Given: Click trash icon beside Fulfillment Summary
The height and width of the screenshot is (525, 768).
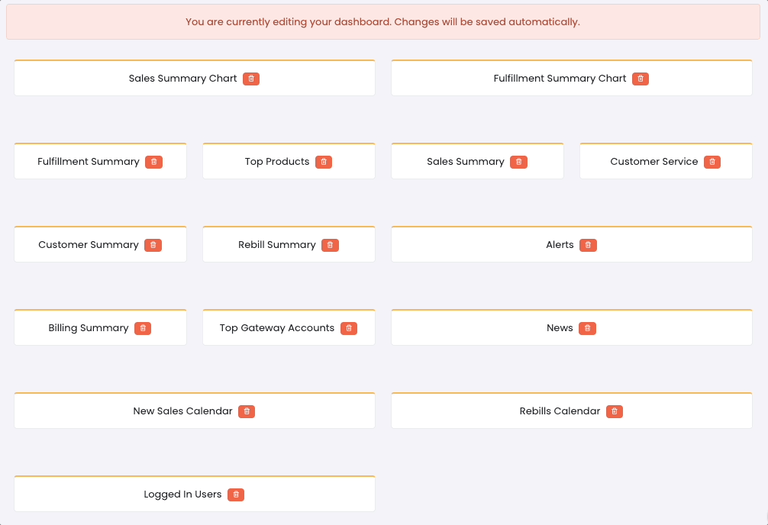Looking at the screenshot, I should pos(153,162).
